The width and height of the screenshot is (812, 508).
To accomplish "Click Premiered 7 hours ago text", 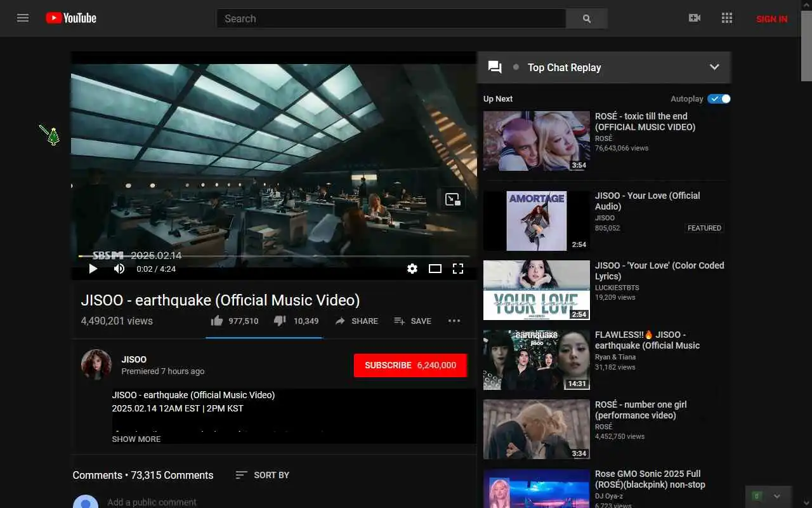I will tap(163, 371).
